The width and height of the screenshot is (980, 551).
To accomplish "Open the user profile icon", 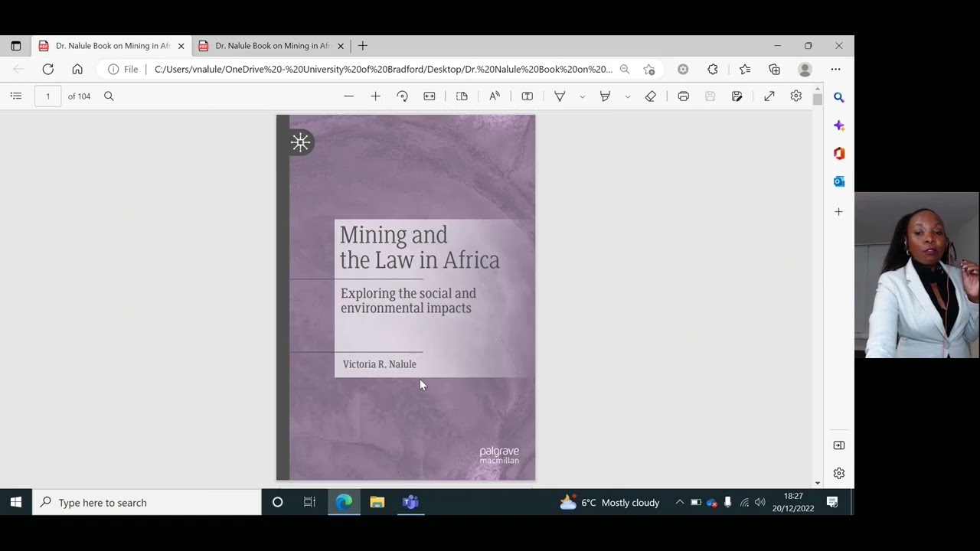I will [x=805, y=69].
